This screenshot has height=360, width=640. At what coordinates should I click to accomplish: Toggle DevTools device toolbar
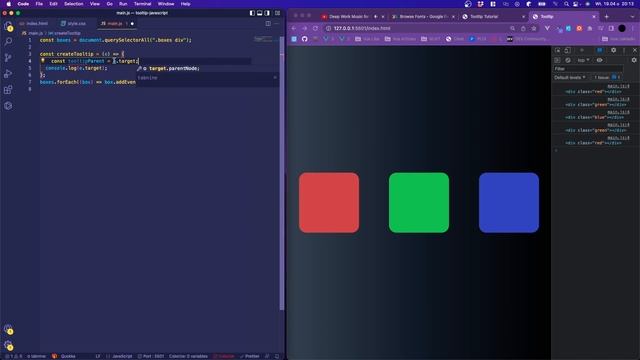(x=567, y=50)
